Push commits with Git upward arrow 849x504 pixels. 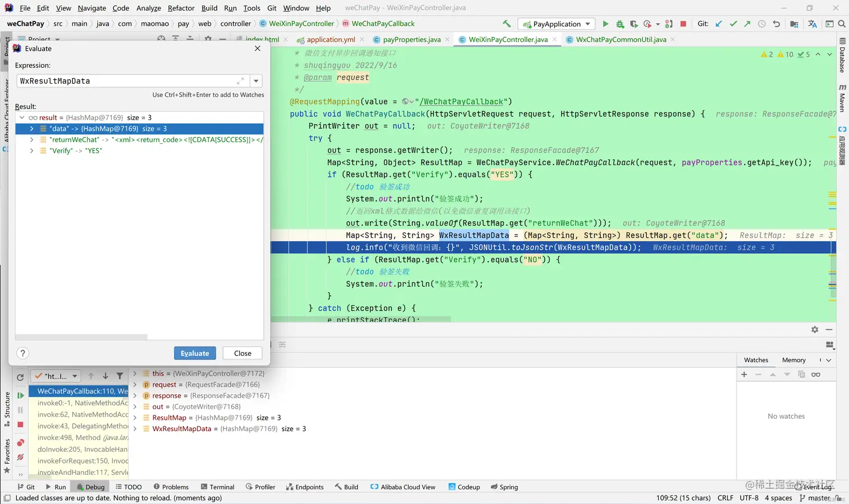747,24
